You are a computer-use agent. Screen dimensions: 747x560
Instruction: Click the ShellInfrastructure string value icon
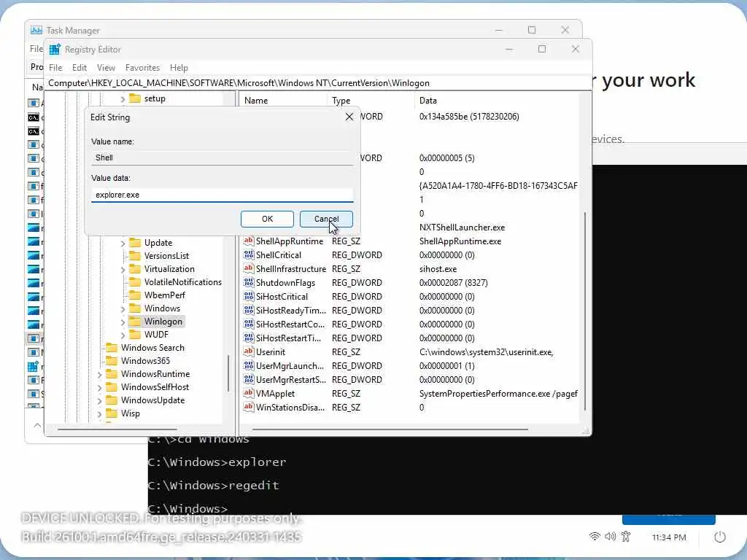click(x=248, y=268)
